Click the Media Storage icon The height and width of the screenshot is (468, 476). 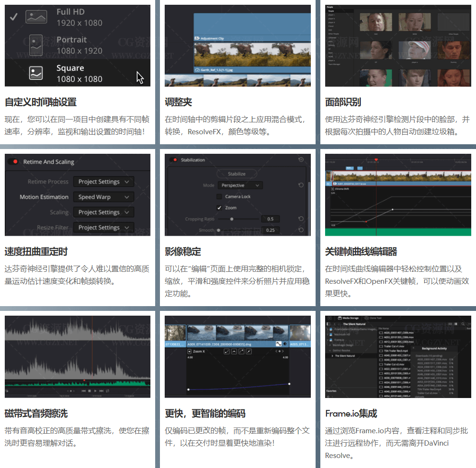point(340,318)
